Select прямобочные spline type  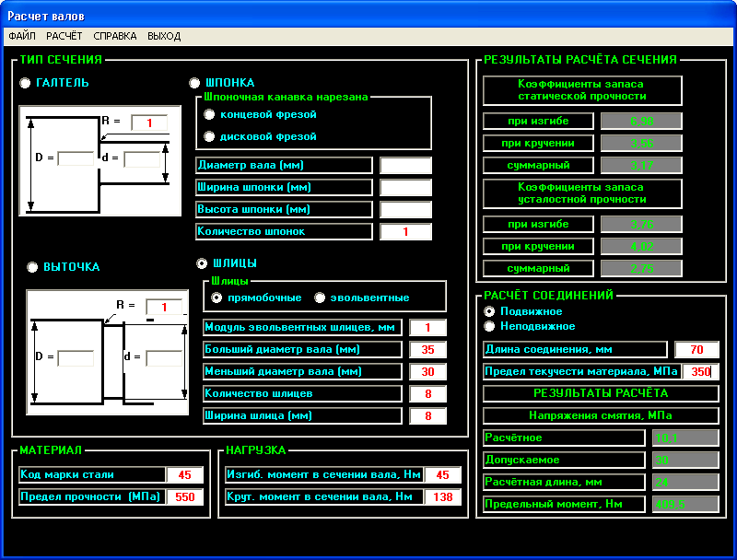pyautogui.click(x=217, y=297)
